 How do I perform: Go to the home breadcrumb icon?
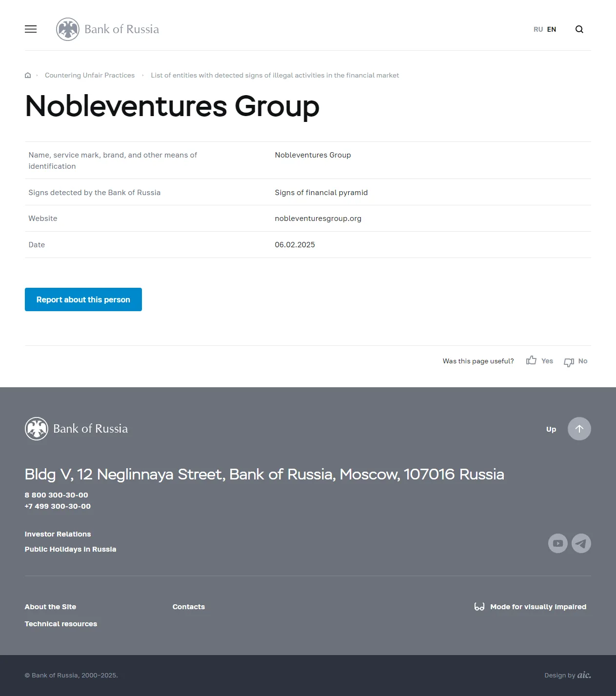coord(28,75)
